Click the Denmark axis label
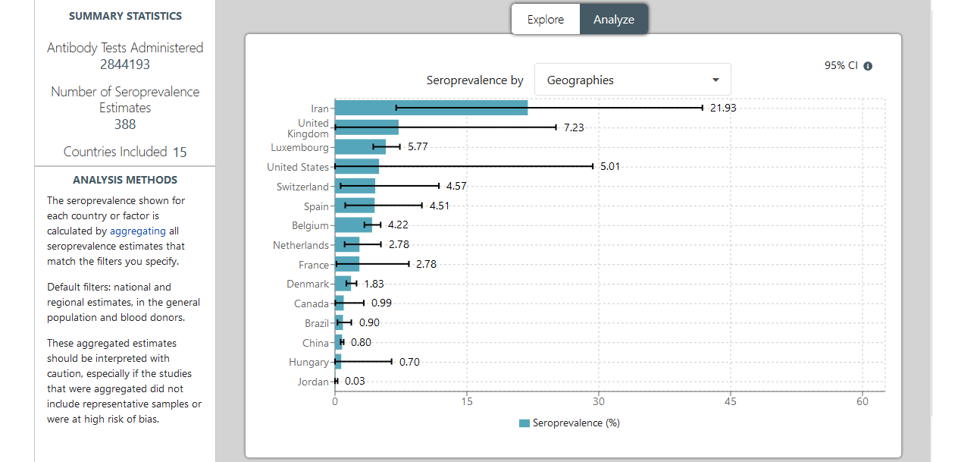Image resolution: width=980 pixels, height=462 pixels. coord(308,284)
